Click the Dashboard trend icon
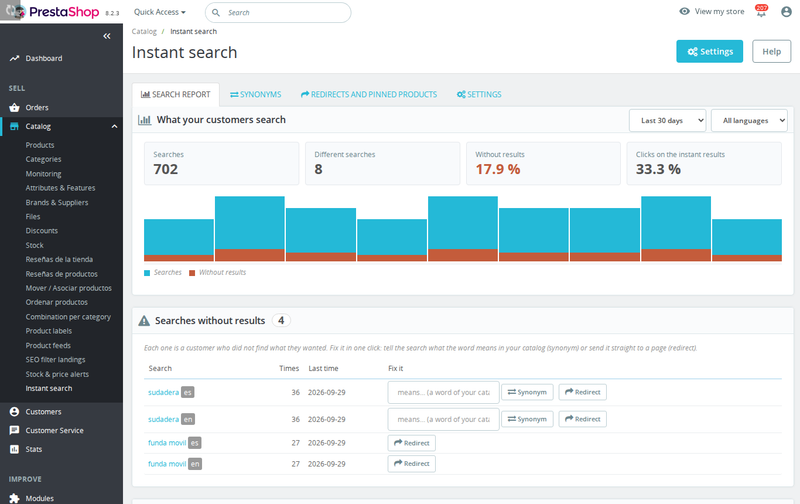 tap(14, 58)
